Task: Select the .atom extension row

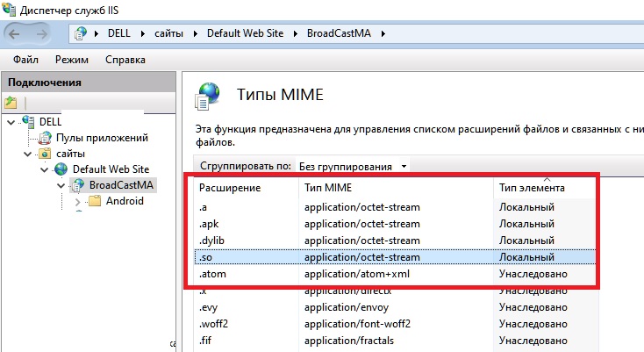Action: (x=395, y=274)
